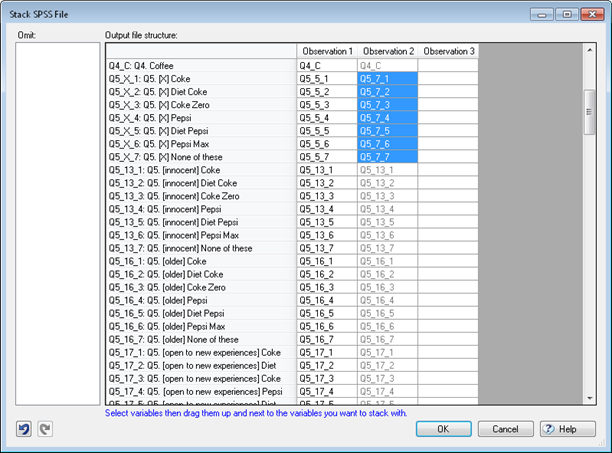Select row Q5_X_1: Q5. [X] Coke
612x453 pixels.
click(x=201, y=79)
